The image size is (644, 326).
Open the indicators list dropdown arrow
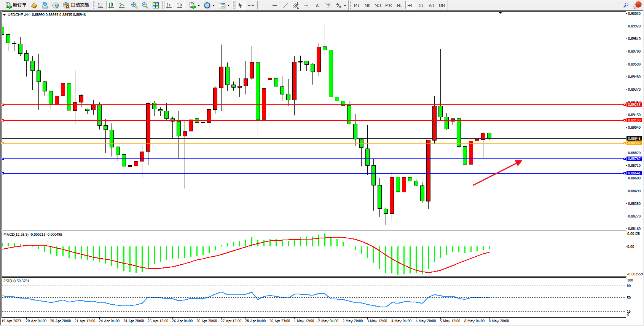(x=199, y=5)
